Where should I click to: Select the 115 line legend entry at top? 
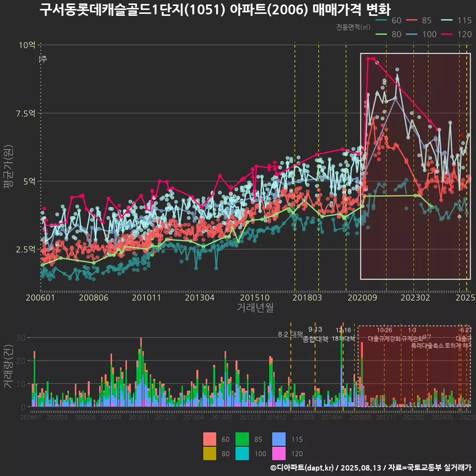457,20
